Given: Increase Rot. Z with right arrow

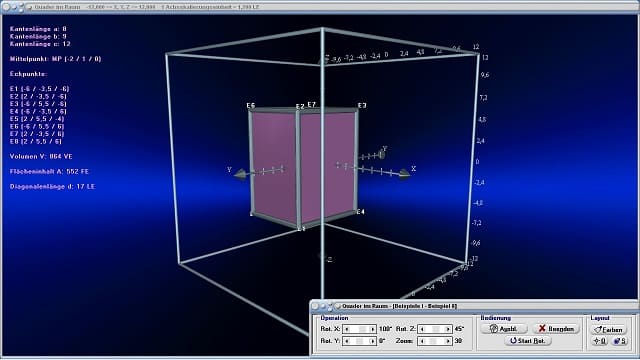Looking at the screenshot, I should [x=448, y=329].
